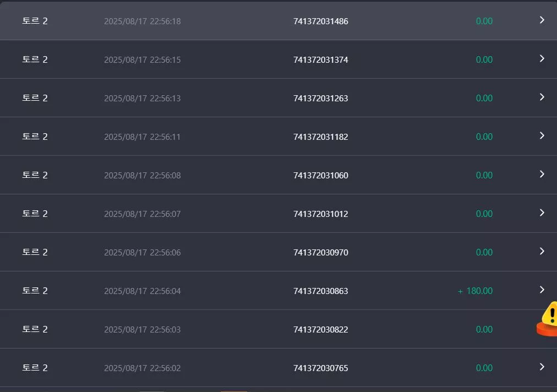Select the row dated 22:56:15

(278, 59)
